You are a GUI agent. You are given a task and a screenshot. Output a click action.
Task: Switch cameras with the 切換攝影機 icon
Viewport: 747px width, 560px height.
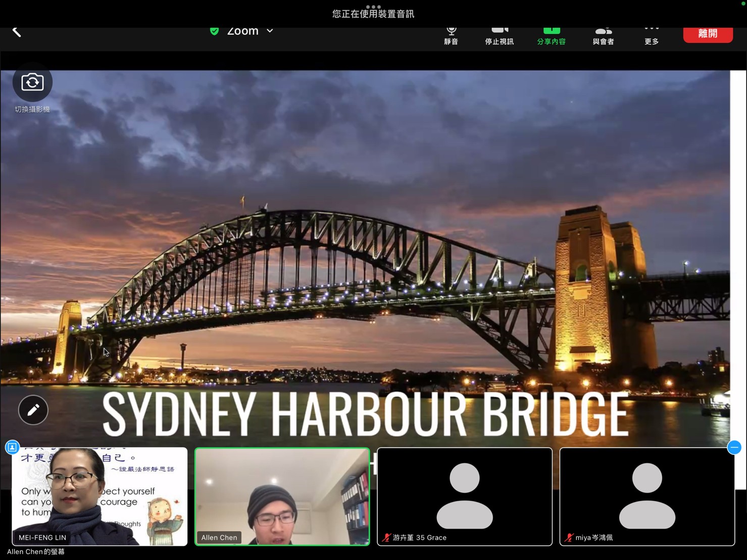coord(32,82)
